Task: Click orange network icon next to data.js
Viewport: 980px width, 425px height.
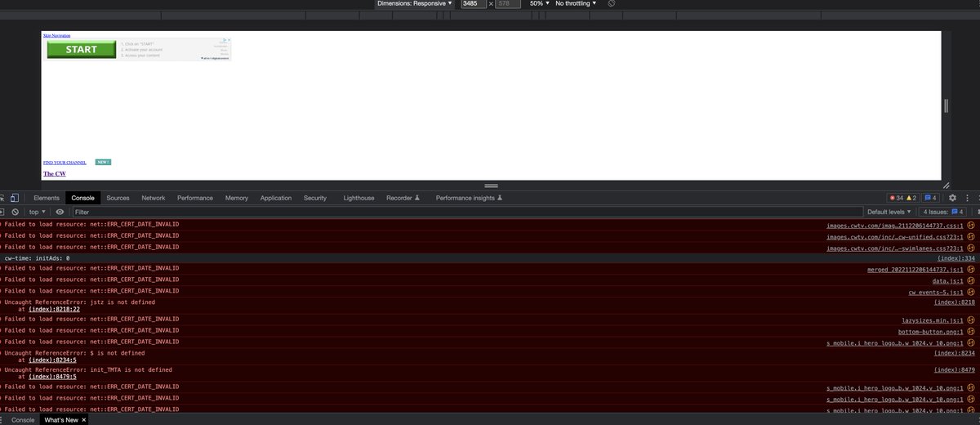Action: click(x=972, y=280)
